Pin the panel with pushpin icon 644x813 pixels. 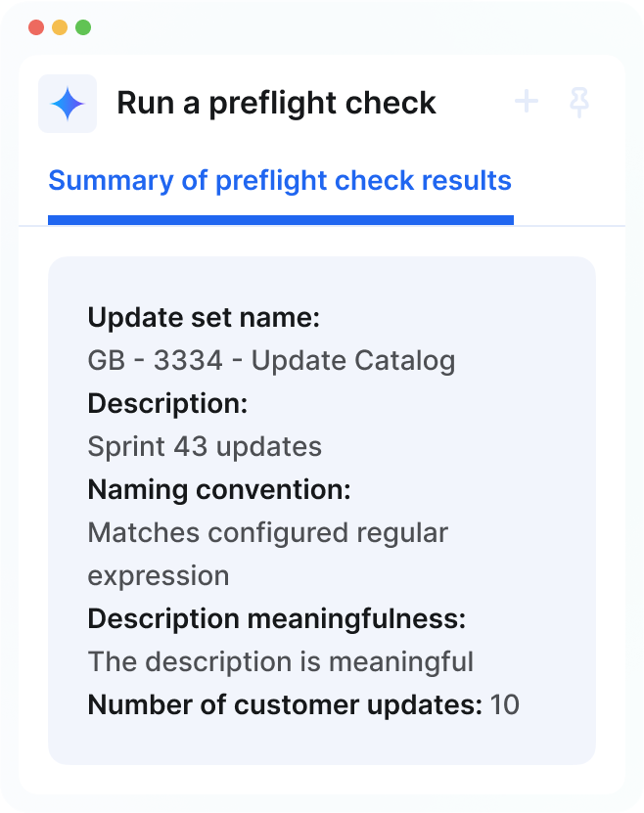click(x=579, y=102)
